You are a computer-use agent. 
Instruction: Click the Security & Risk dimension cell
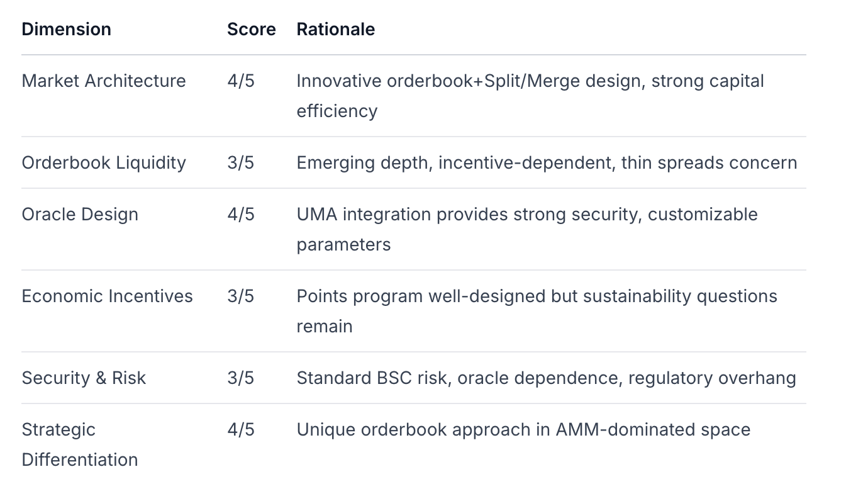coord(84,378)
